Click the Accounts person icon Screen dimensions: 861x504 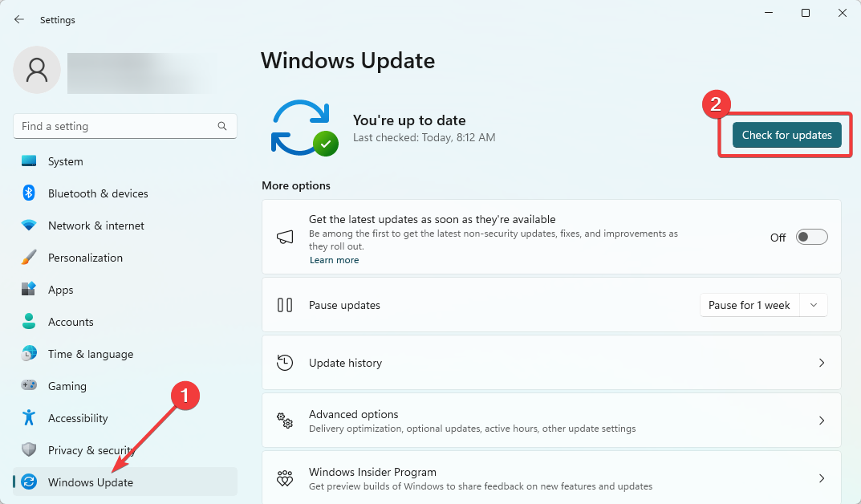(29, 321)
